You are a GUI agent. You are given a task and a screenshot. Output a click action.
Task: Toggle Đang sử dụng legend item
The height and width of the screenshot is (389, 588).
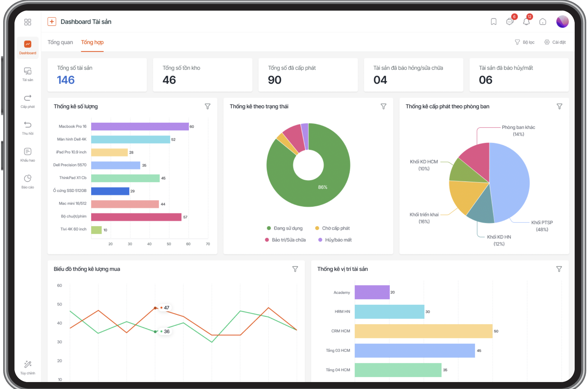click(x=284, y=228)
